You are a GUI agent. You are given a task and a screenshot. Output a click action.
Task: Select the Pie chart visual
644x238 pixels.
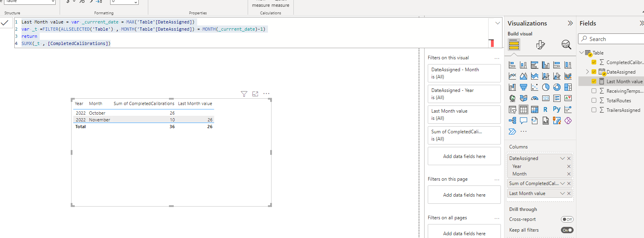(545, 87)
